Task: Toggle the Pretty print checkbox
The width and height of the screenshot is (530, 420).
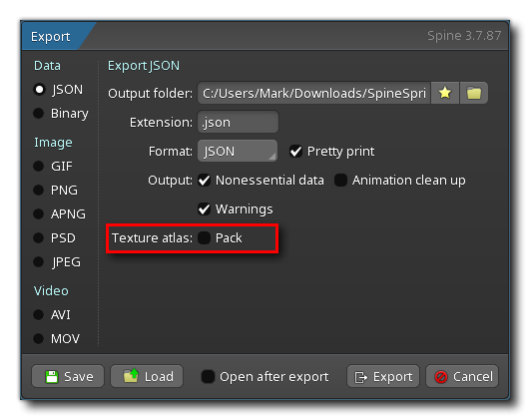Action: pyautogui.click(x=295, y=152)
